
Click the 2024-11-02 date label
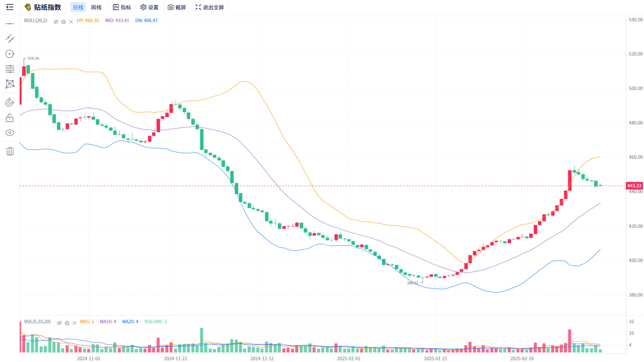tap(89, 358)
